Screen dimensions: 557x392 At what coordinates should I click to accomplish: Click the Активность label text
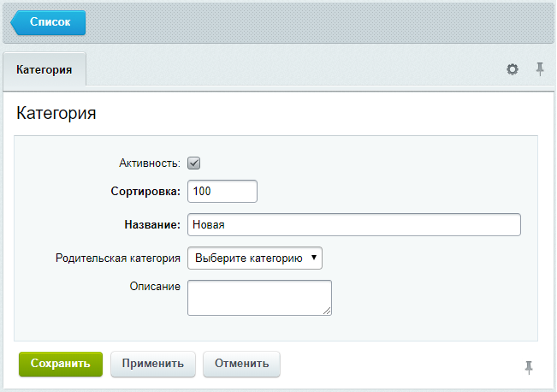tap(150, 163)
